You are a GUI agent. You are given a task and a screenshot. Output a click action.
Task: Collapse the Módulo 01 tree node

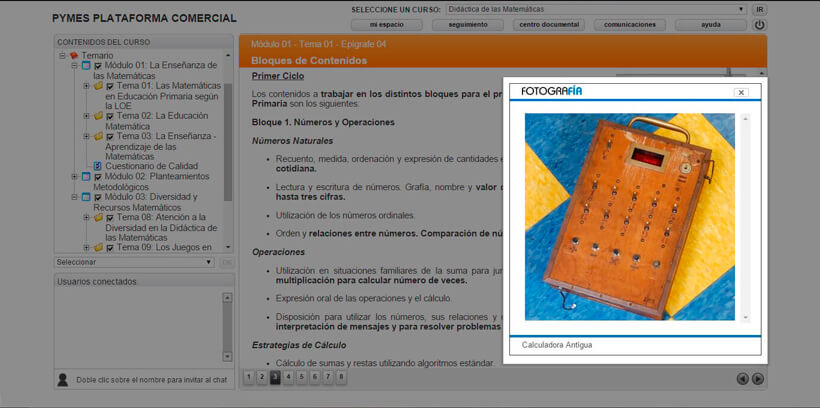(x=74, y=66)
